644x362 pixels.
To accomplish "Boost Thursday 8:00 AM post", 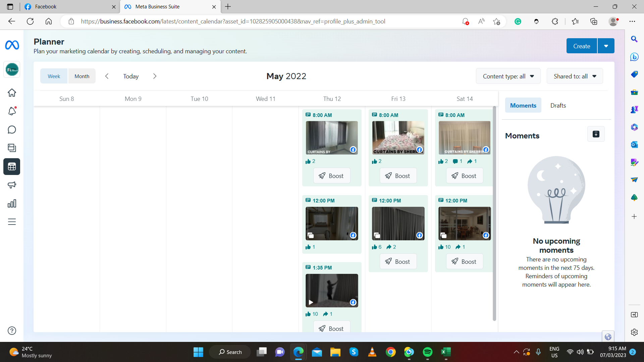I will click(x=331, y=176).
